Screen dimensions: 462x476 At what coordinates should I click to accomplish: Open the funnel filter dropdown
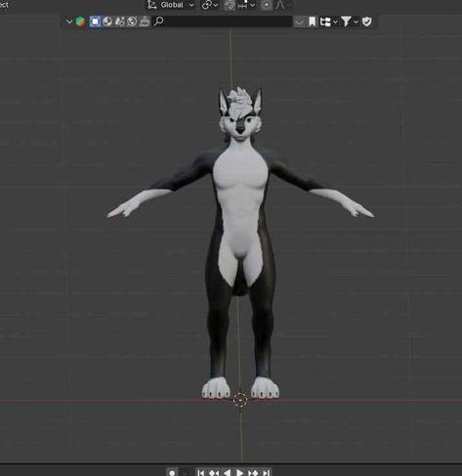(350, 22)
